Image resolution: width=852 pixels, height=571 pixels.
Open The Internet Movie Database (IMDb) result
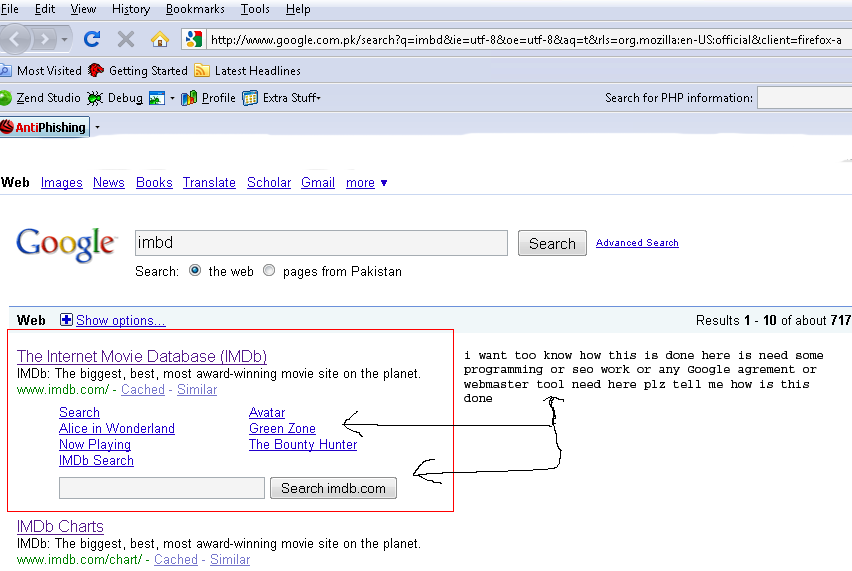[x=142, y=356]
